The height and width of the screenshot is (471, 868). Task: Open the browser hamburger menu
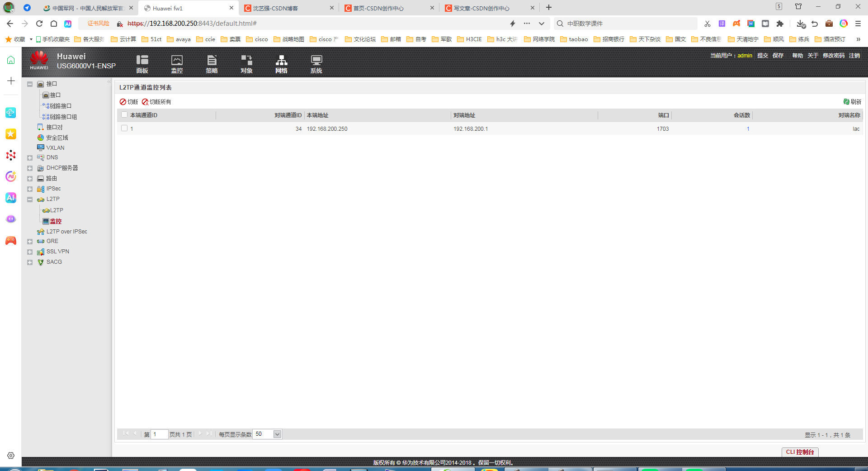coord(858,24)
